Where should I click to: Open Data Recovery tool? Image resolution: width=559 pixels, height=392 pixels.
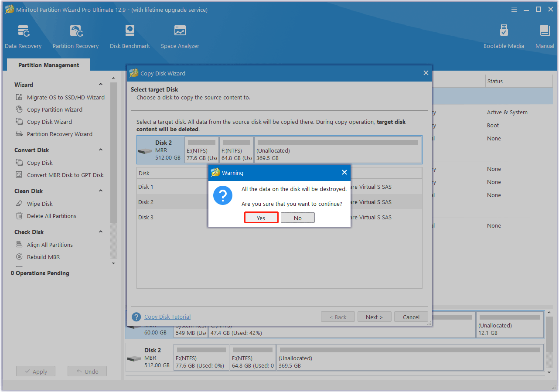point(23,37)
